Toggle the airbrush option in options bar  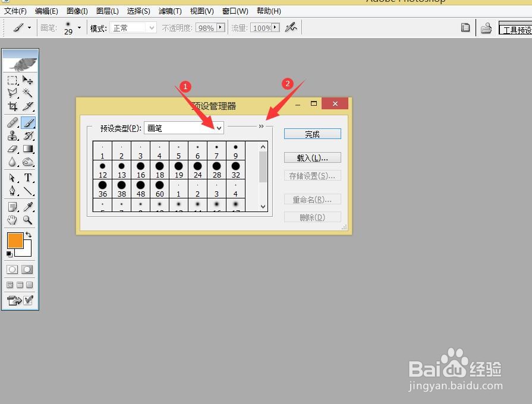[291, 27]
